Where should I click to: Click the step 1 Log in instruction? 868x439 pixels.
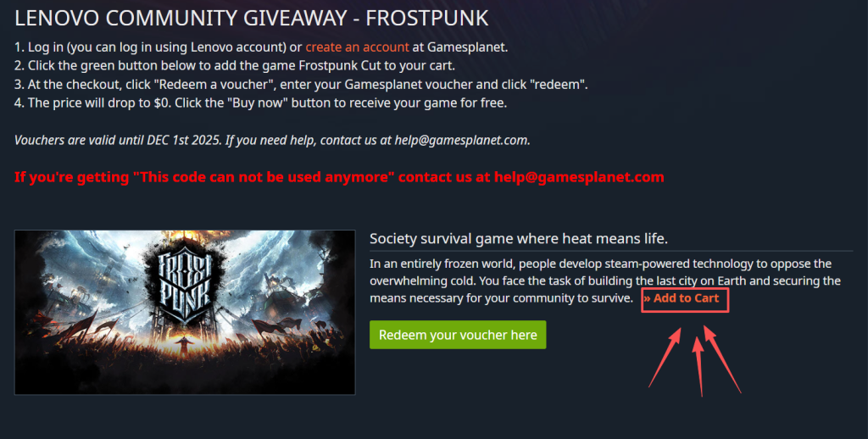(261, 47)
